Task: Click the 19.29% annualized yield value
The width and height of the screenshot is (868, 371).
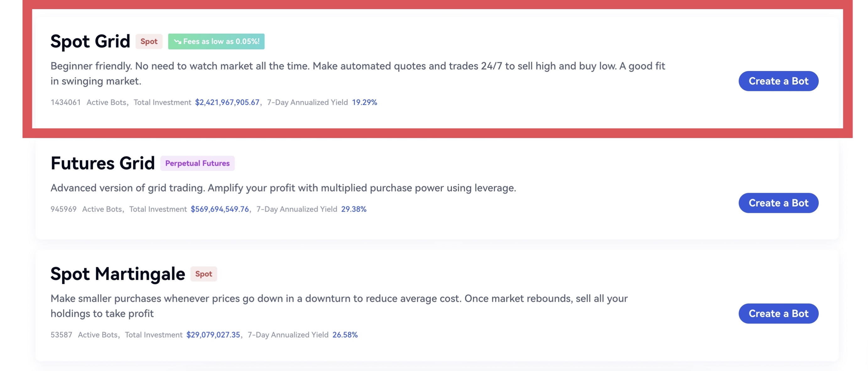Action: (364, 102)
